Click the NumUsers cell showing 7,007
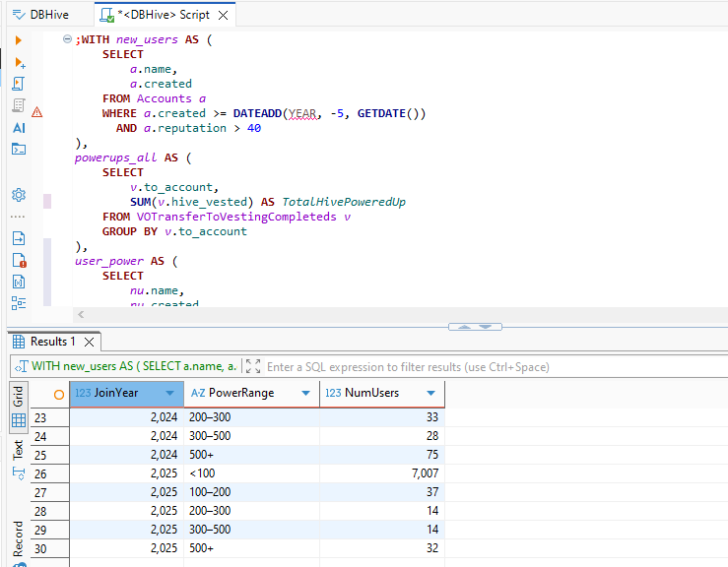The width and height of the screenshot is (728, 567). click(382, 473)
